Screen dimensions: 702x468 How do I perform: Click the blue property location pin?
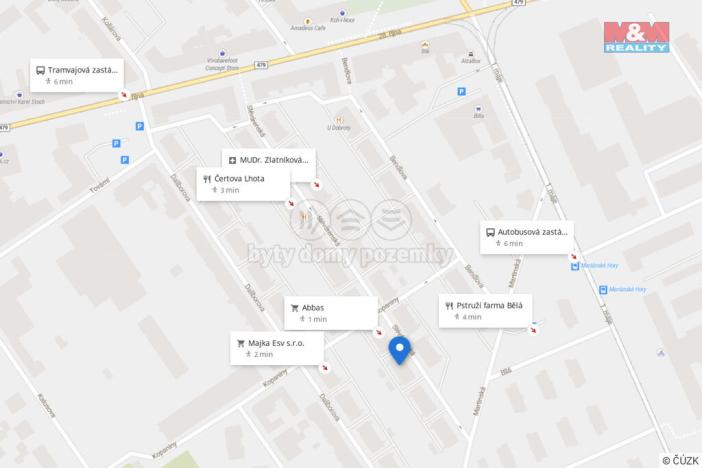(x=399, y=350)
